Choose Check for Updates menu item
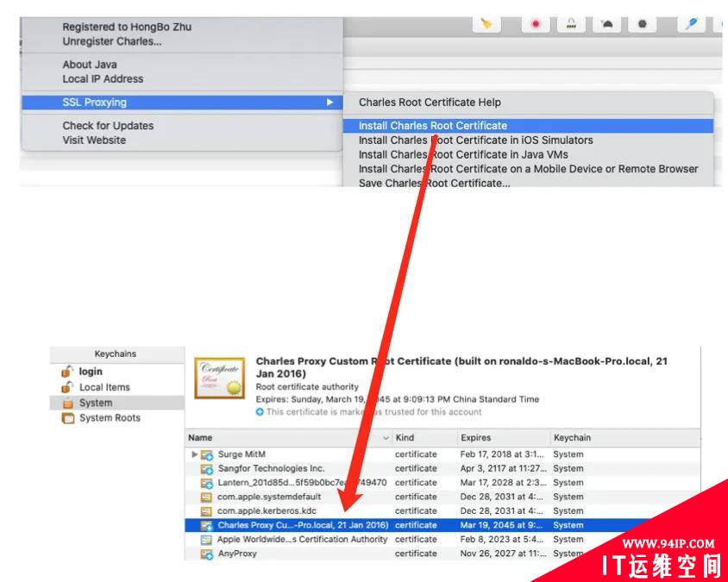728x582 pixels. click(x=108, y=126)
